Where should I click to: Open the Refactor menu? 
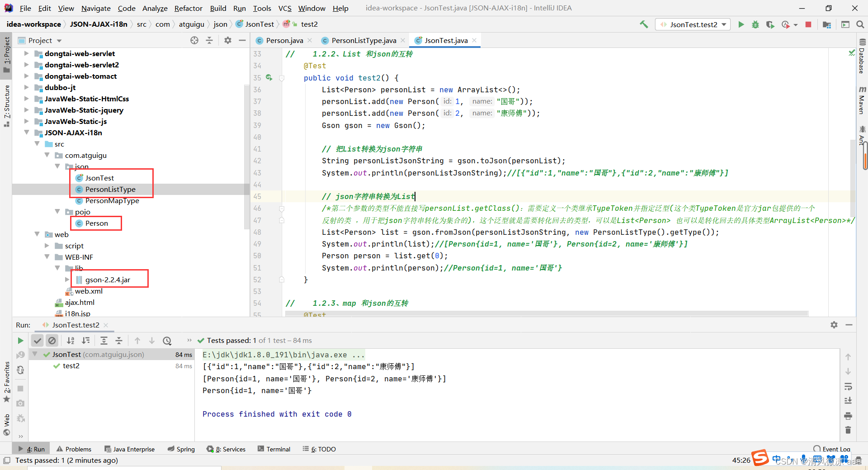pyautogui.click(x=188, y=8)
